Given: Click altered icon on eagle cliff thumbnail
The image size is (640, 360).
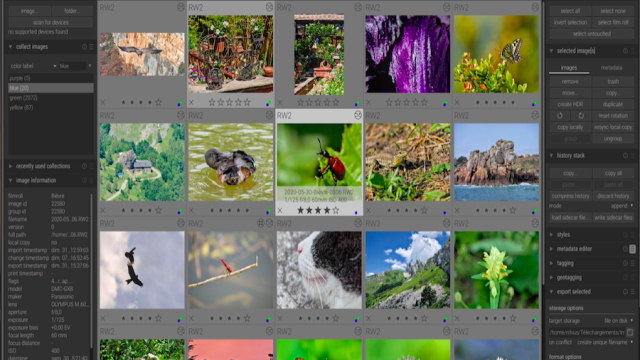Looking at the screenshot, I should point(181,7).
